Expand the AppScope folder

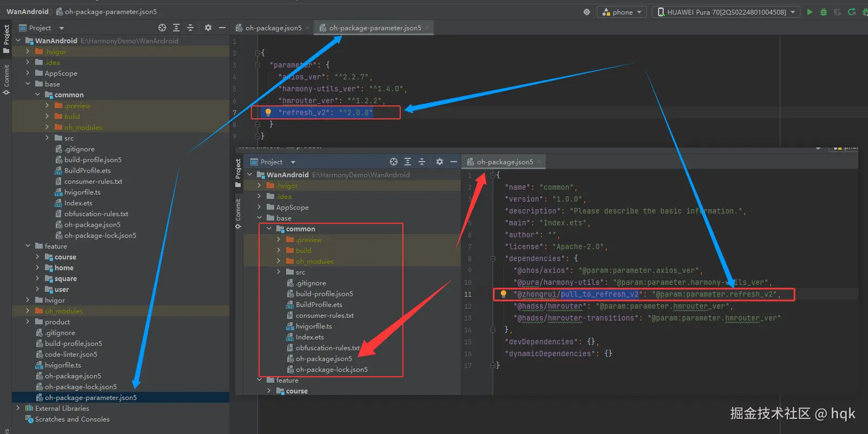pyautogui.click(x=28, y=74)
